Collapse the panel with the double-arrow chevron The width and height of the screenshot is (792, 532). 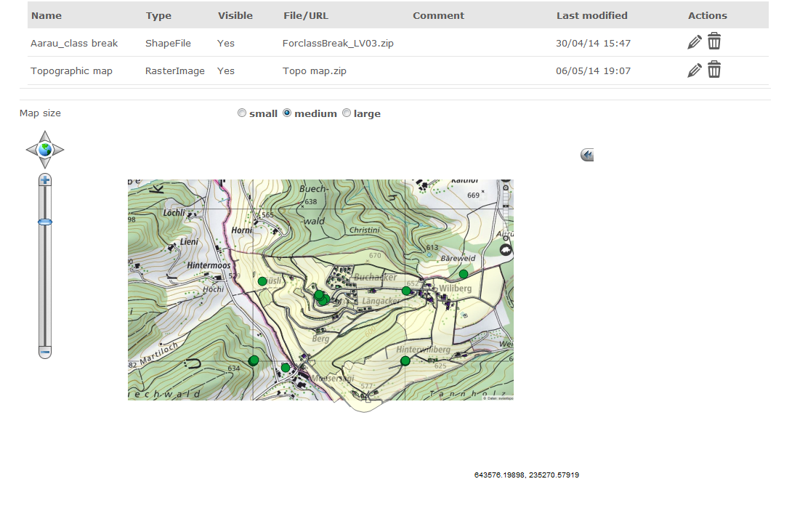point(586,154)
